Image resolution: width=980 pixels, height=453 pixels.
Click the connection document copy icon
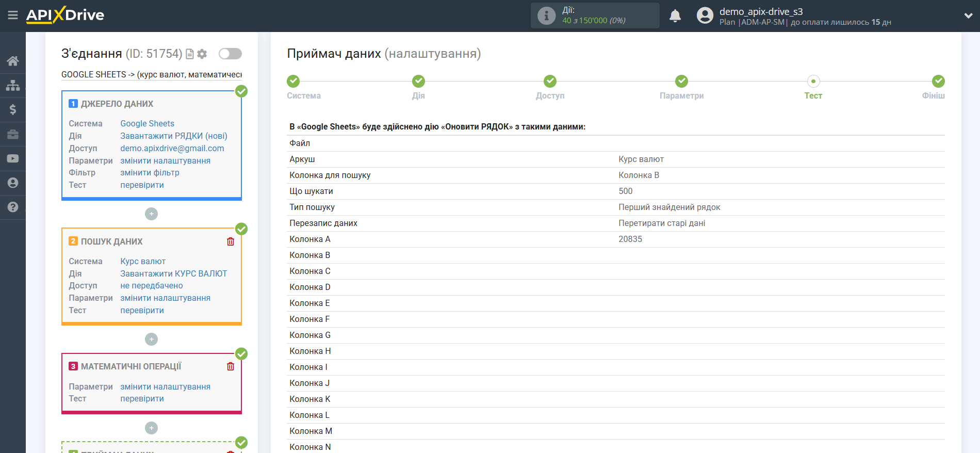coord(190,54)
